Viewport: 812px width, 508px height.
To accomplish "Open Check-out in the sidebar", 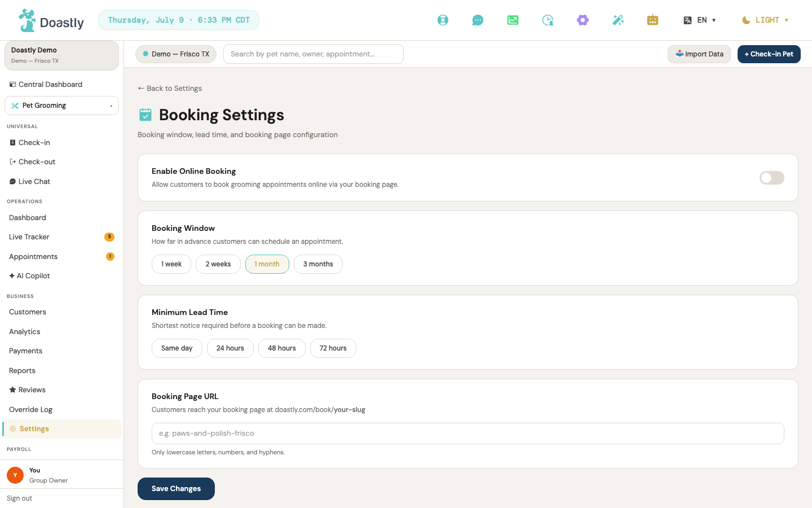I will pyautogui.click(x=61, y=162).
